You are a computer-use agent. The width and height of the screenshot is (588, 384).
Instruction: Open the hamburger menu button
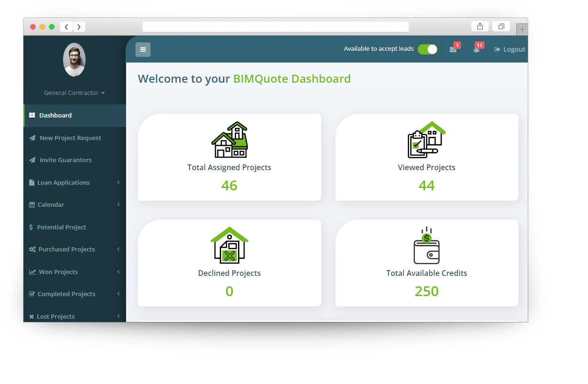coord(143,49)
